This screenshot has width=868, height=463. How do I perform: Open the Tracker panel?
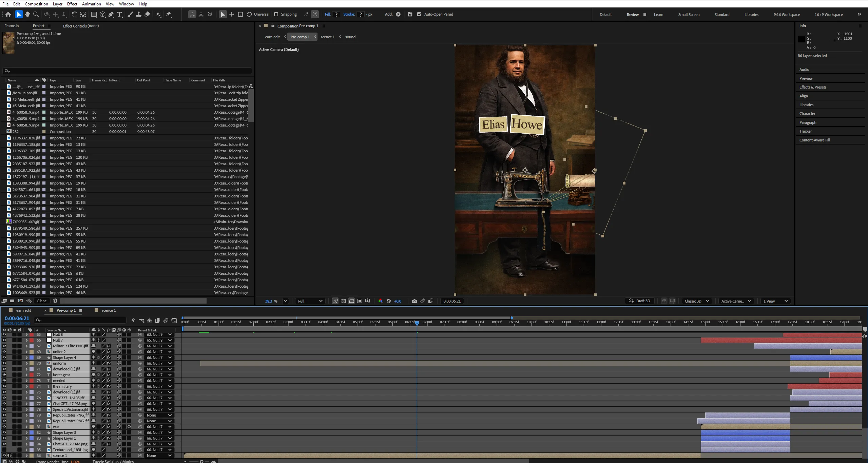805,131
